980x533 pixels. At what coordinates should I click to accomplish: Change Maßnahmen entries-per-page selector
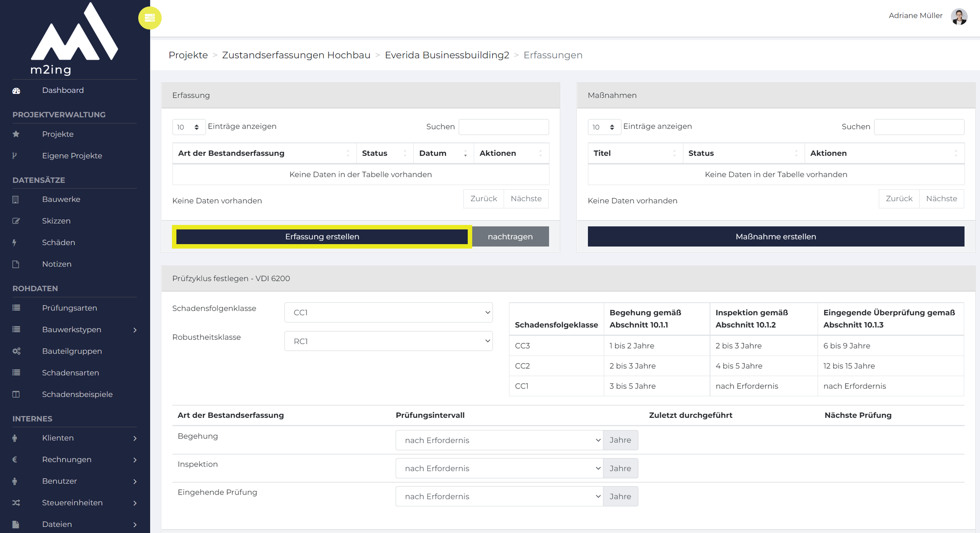point(604,127)
